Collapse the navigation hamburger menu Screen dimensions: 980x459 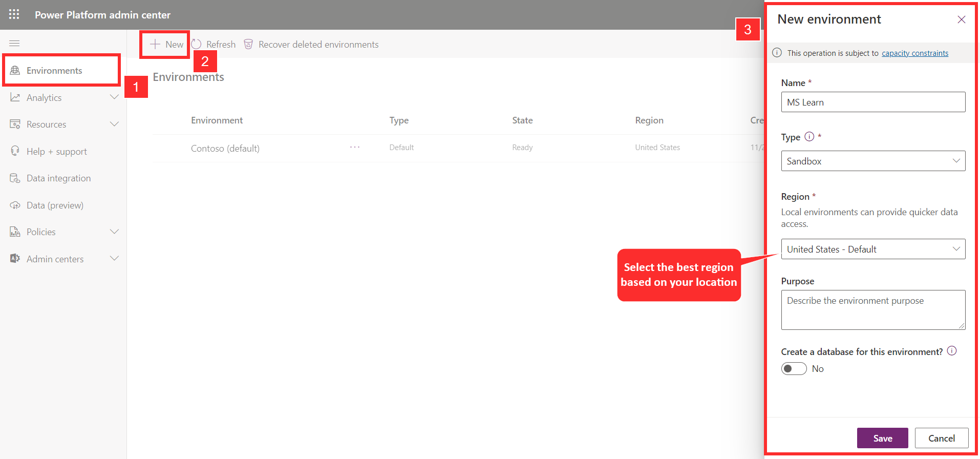(14, 44)
